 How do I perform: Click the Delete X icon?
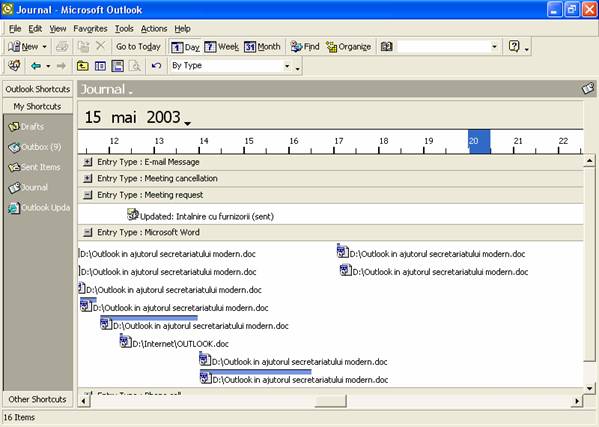pyautogui.click(x=100, y=47)
